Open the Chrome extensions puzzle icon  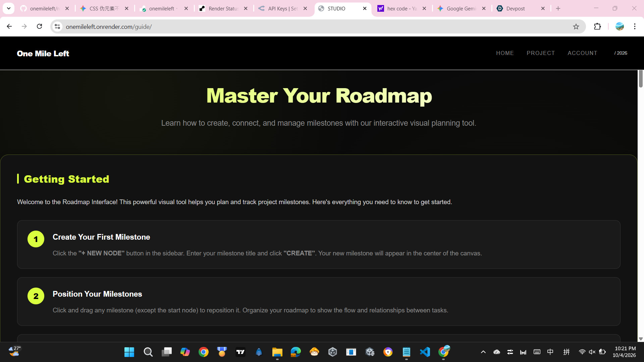[x=597, y=26]
